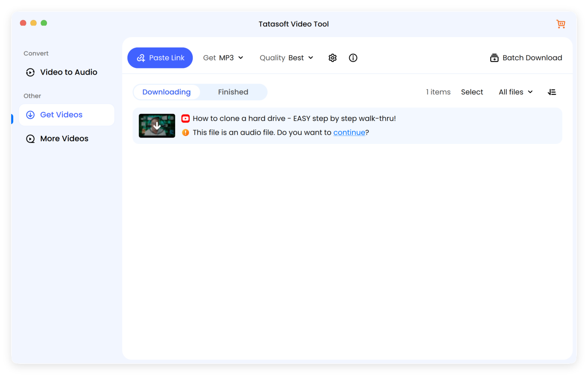Viewport: 588px width, 375px height.
Task: Enable Select mode for downloads
Action: tap(472, 92)
